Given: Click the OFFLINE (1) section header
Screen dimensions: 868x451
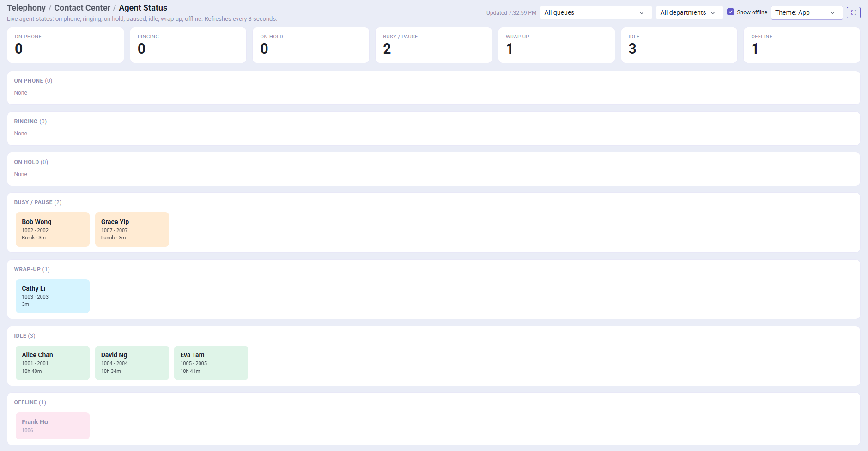Looking at the screenshot, I should click(30, 402).
